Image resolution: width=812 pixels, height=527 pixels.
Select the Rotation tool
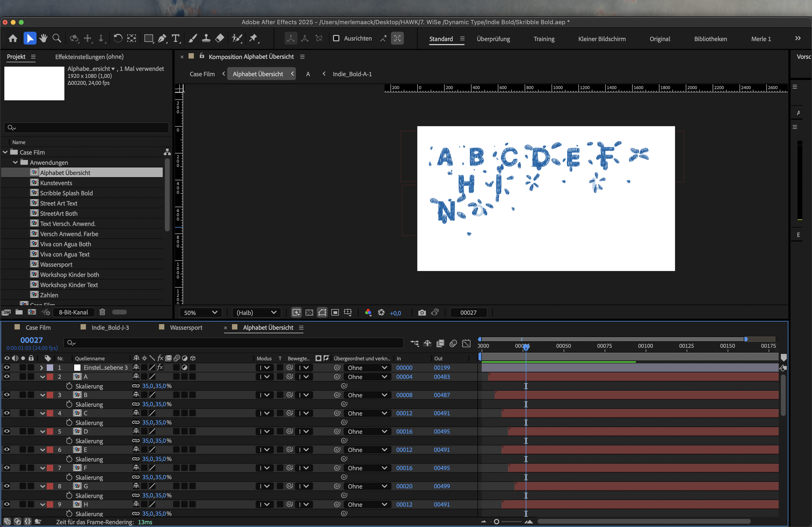tap(118, 38)
